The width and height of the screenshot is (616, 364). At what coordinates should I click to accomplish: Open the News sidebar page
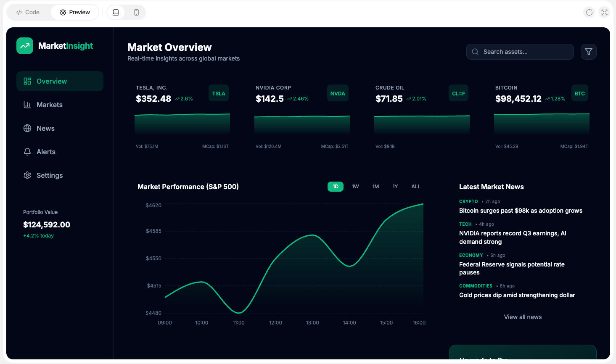(x=45, y=128)
